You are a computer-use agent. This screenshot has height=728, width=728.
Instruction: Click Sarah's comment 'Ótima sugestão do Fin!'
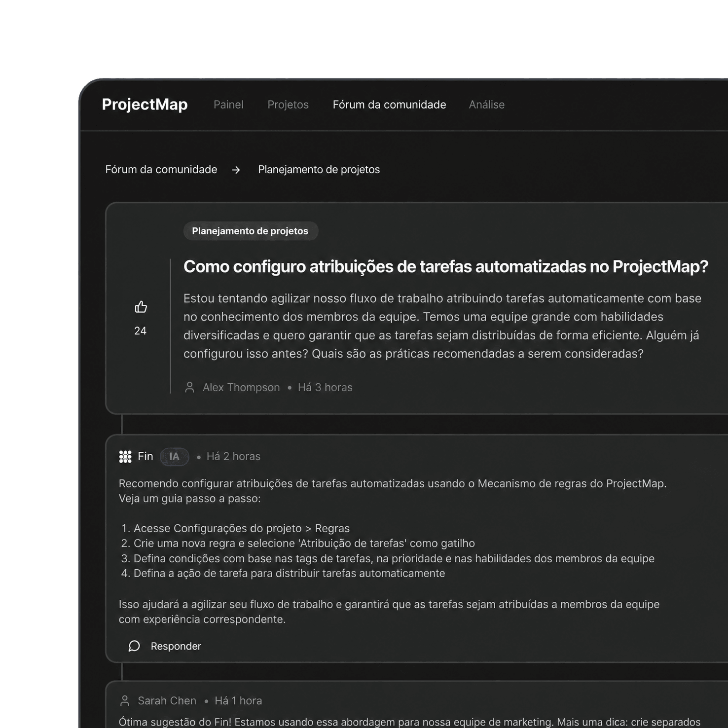tap(409, 722)
